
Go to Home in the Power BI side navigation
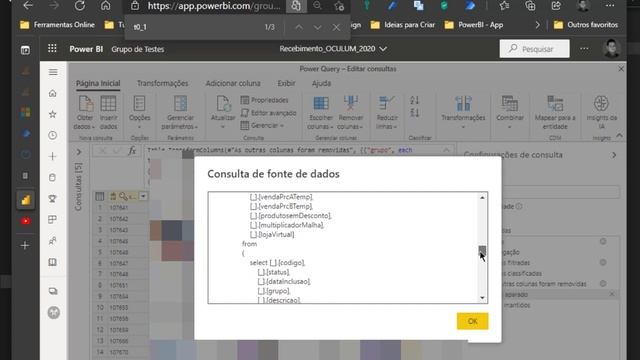(53, 93)
